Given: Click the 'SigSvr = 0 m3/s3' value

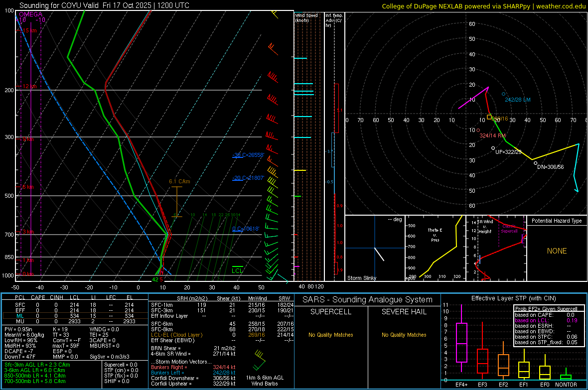Looking at the screenshot, I should 110,357.
